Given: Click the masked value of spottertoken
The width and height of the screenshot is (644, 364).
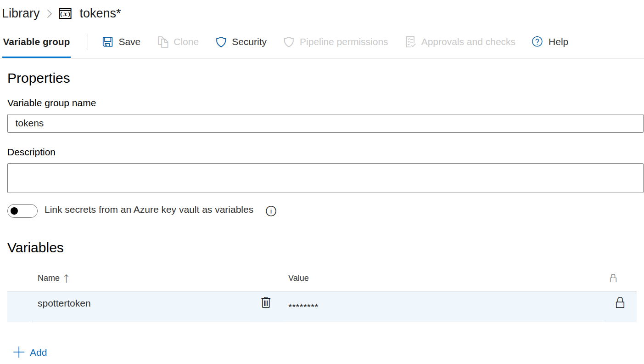Looking at the screenshot, I should pyautogui.click(x=303, y=306).
